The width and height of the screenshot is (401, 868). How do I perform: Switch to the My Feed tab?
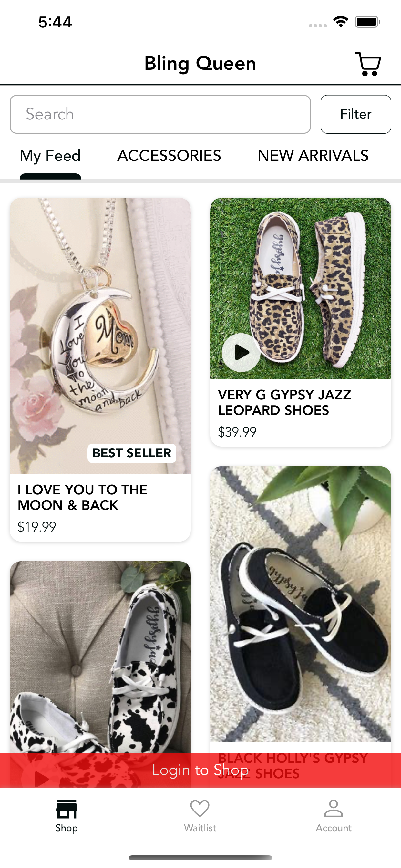tap(50, 156)
